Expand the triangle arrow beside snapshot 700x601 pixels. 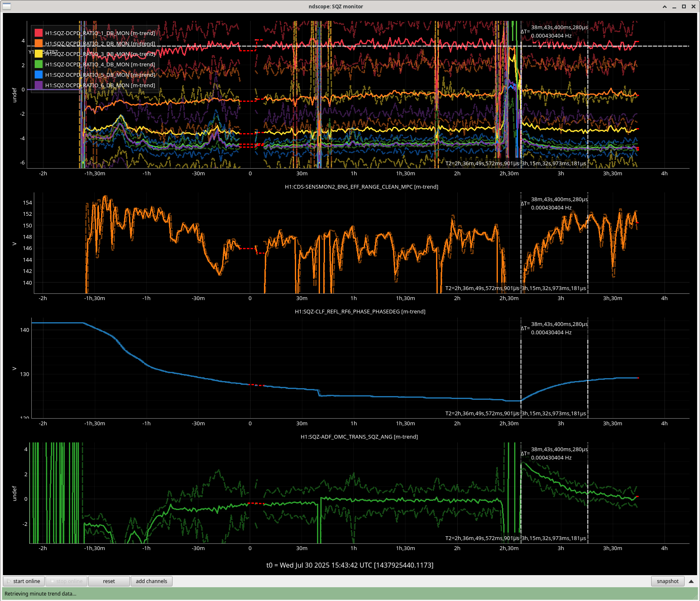coord(691,581)
